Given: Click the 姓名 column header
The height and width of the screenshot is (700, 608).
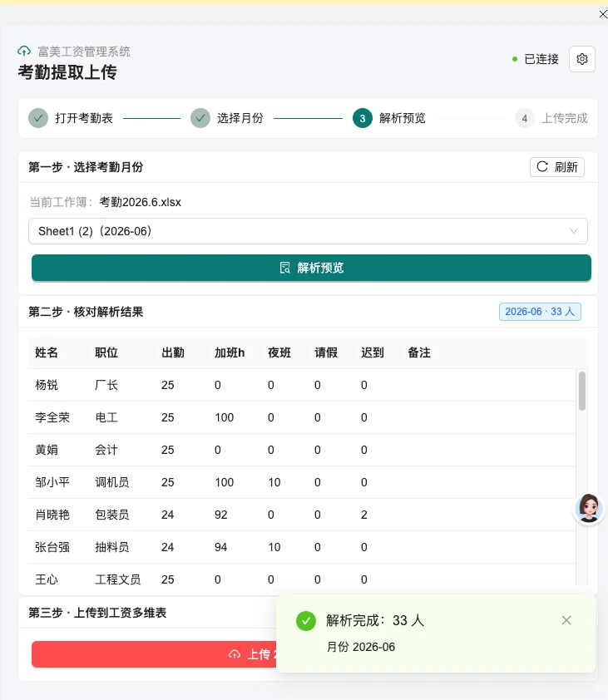Looking at the screenshot, I should (47, 352).
